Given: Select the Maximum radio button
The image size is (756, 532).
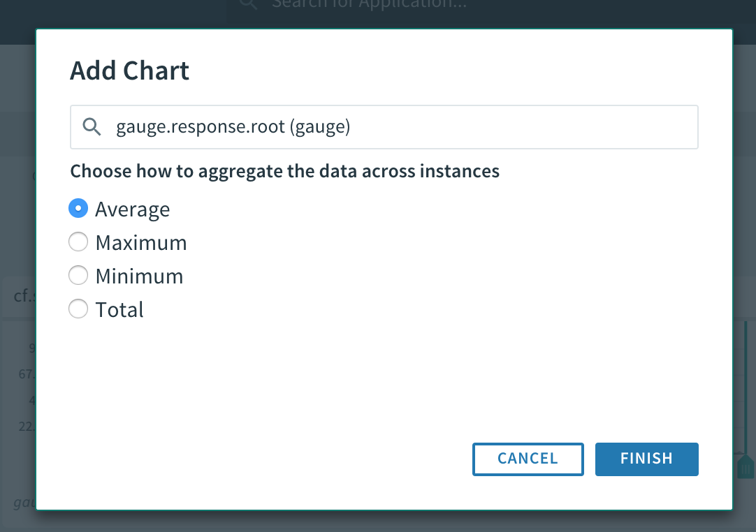Looking at the screenshot, I should click(78, 242).
